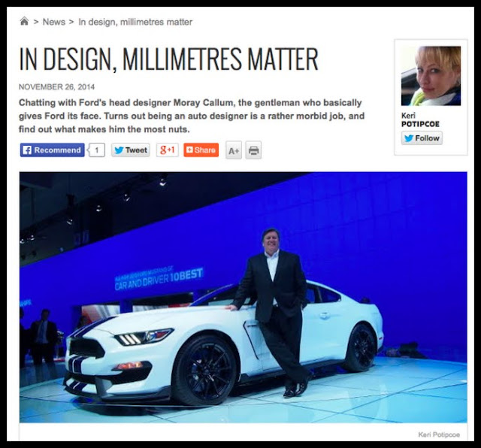Click the Keri Potipcoe photo credit
The width and height of the screenshot is (481, 448).
439,434
